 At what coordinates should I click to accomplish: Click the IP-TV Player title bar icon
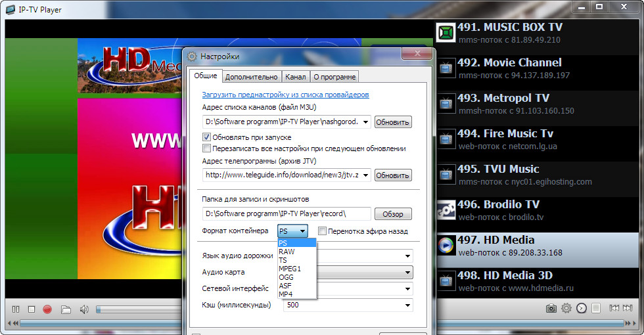(11, 9)
